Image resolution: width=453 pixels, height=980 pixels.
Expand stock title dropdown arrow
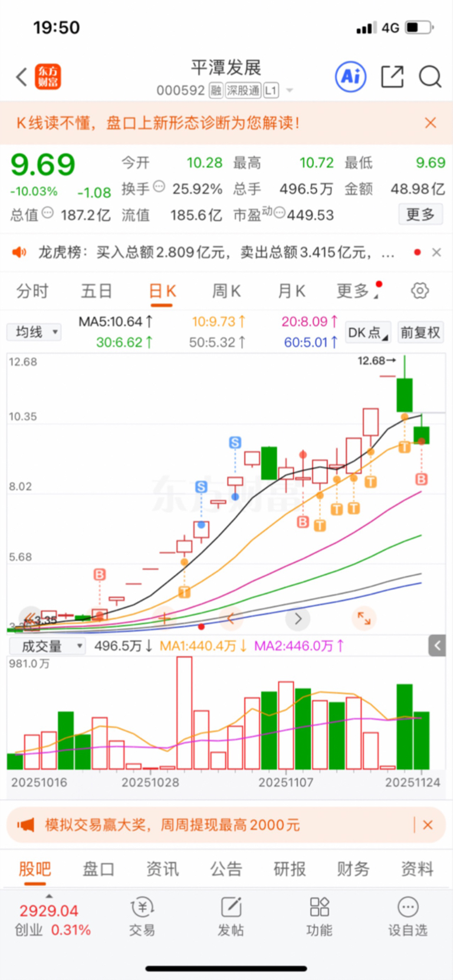pyautogui.click(x=290, y=91)
